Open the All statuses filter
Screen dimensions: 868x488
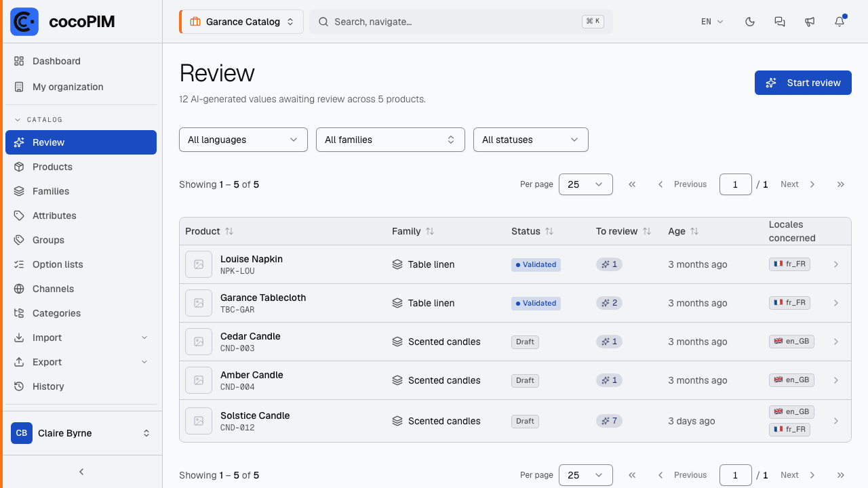(x=531, y=140)
